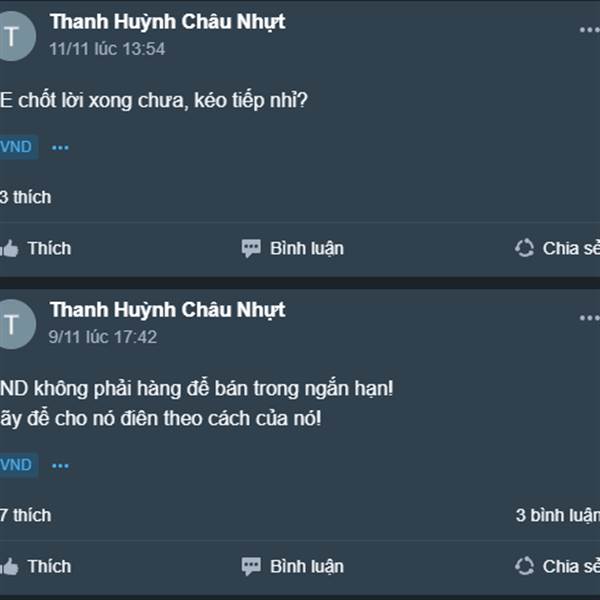View the 3 thích likes list
The width and height of the screenshot is (600, 600).
(x=26, y=197)
